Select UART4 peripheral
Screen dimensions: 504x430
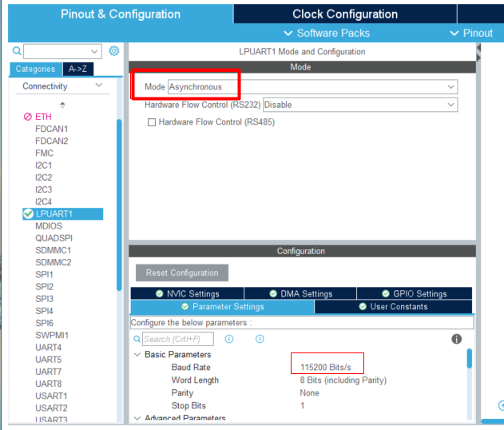[x=48, y=348]
